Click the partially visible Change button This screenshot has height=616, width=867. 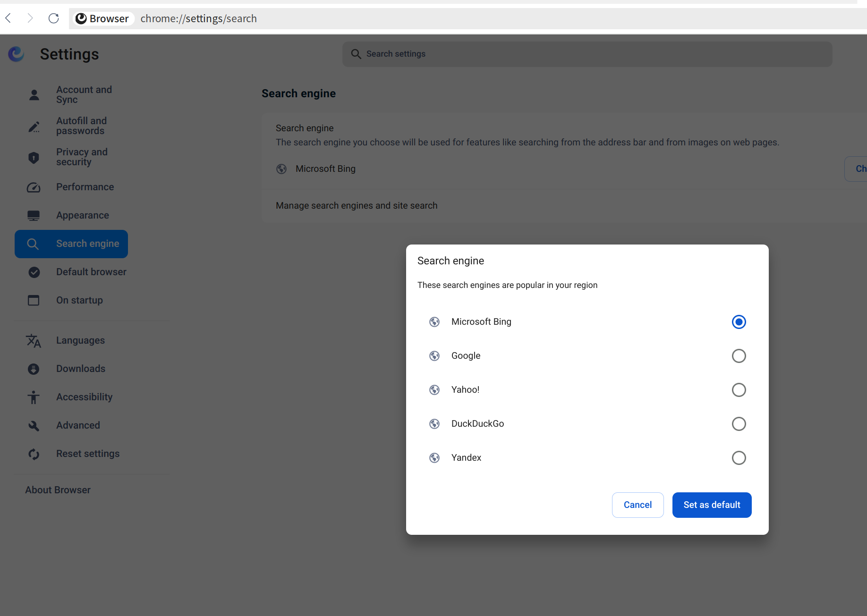point(857,169)
